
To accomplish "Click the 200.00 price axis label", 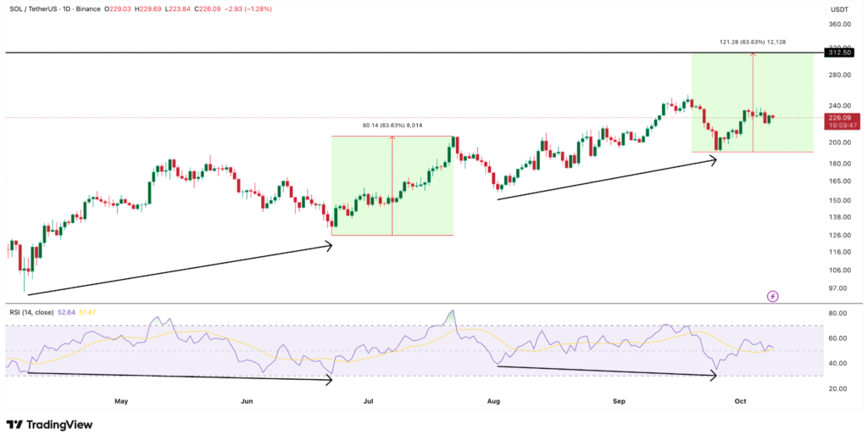I will 840,142.
